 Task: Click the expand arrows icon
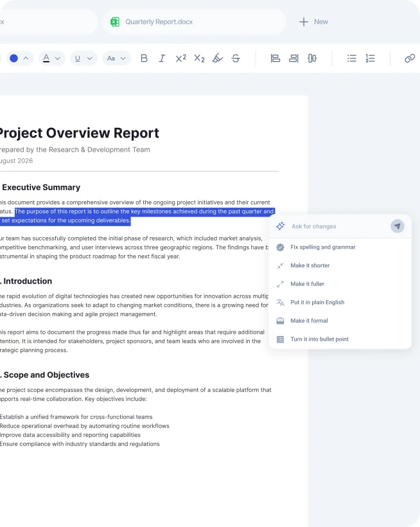pyautogui.click(x=281, y=284)
